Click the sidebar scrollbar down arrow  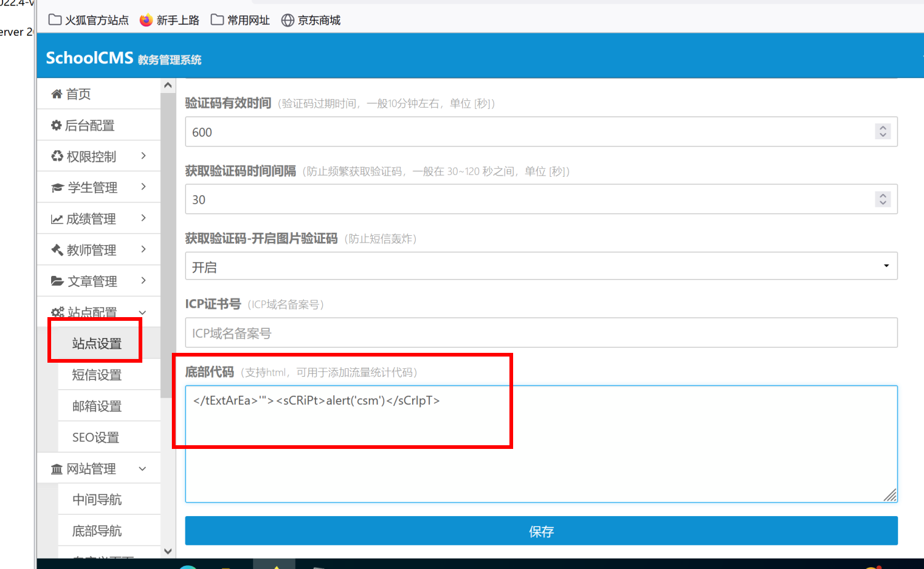(168, 551)
